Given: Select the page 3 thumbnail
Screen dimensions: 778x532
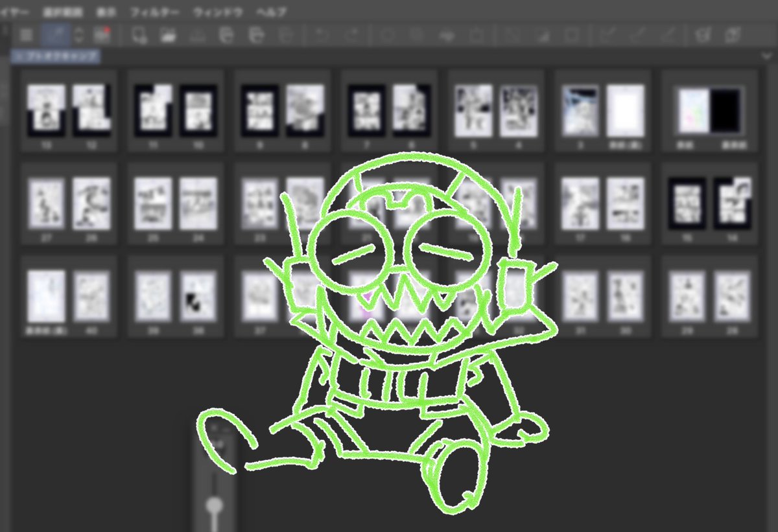Looking at the screenshot, I should (581, 111).
